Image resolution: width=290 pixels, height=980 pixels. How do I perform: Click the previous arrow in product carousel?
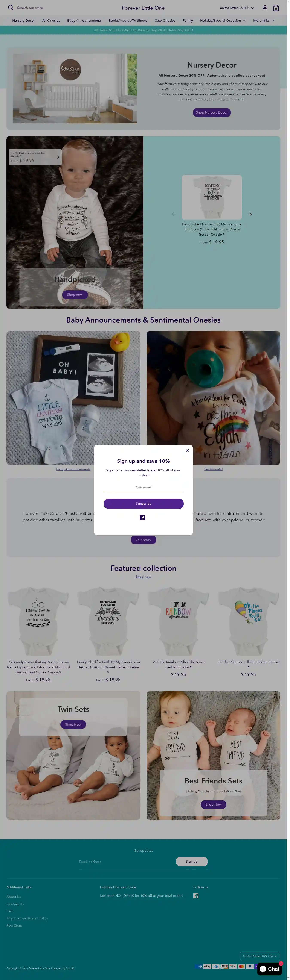pos(174,214)
